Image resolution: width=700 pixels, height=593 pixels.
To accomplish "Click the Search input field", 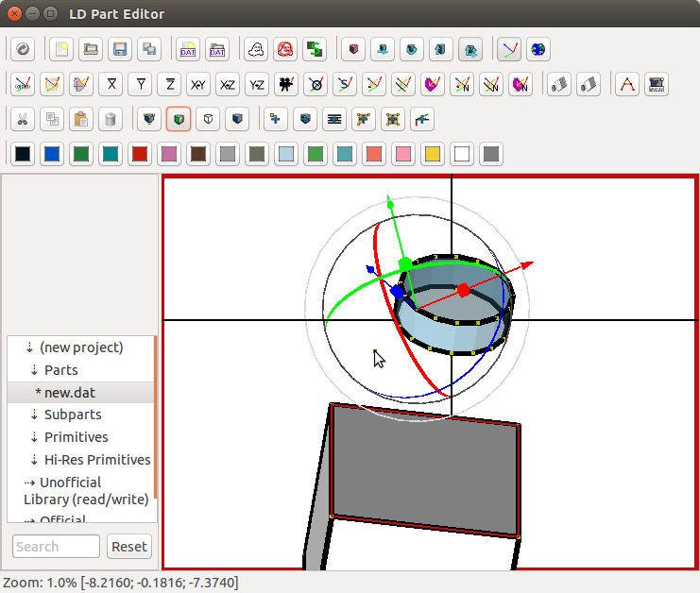I will [x=56, y=546].
